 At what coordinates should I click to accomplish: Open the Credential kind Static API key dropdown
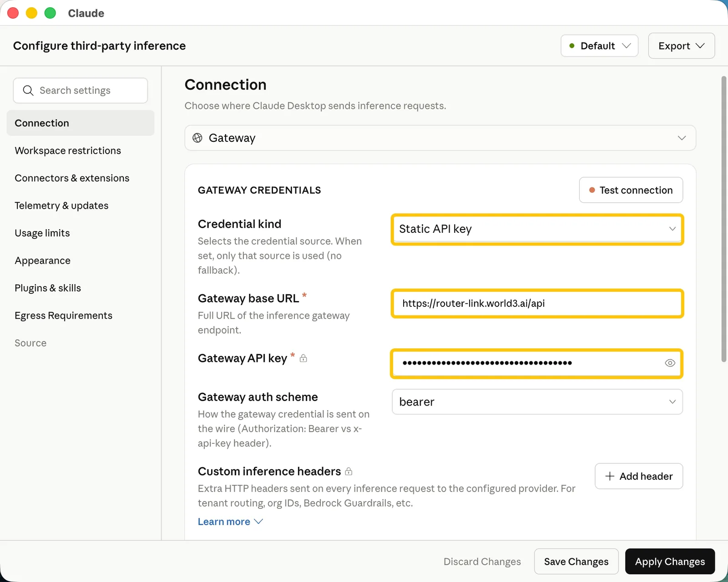coord(537,229)
